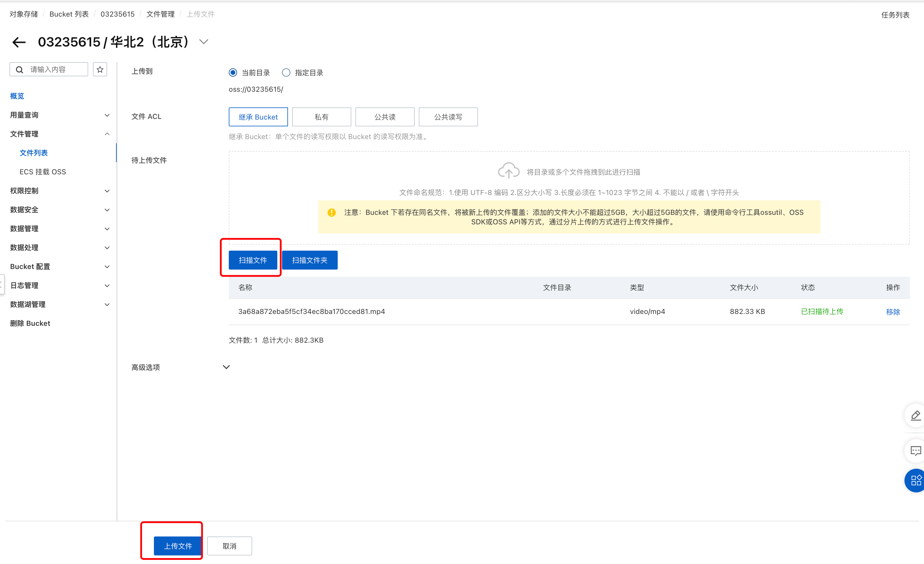Screen dimensions: 924x564
Task: Click the oss://03235615/ path text
Action: coord(256,89)
